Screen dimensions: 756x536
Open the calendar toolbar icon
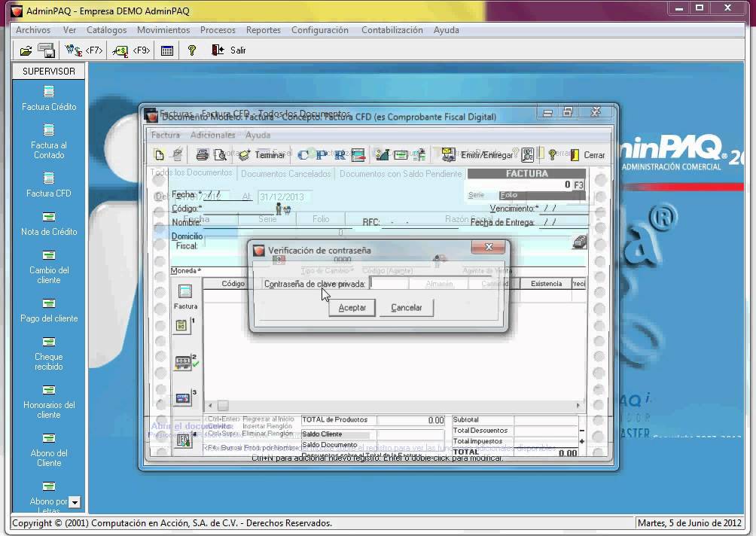click(x=167, y=50)
